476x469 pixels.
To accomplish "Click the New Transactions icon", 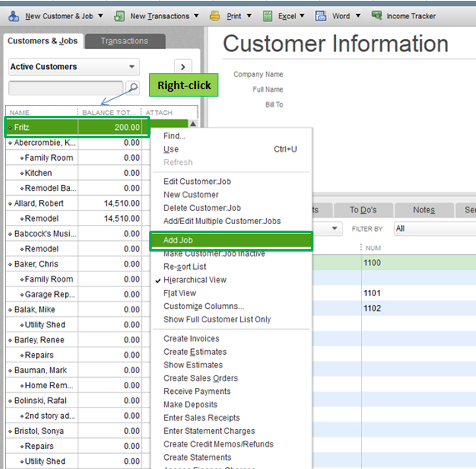I will 119,16.
